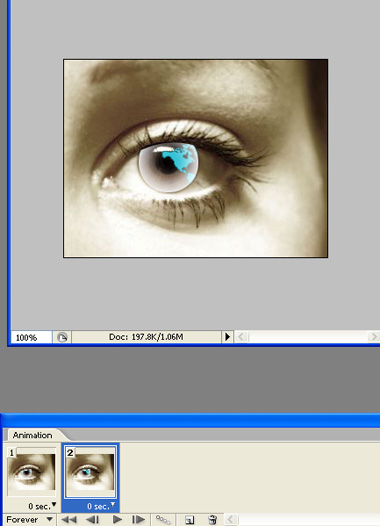Click the status bar preview icon
Viewport: 380px width, 526px height.
pyautogui.click(x=62, y=337)
